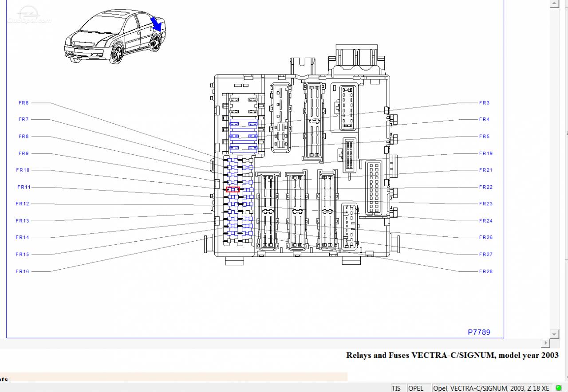Image resolution: width=568 pixels, height=392 pixels.
Task: Click the vehicle description status field
Action: (x=492, y=388)
